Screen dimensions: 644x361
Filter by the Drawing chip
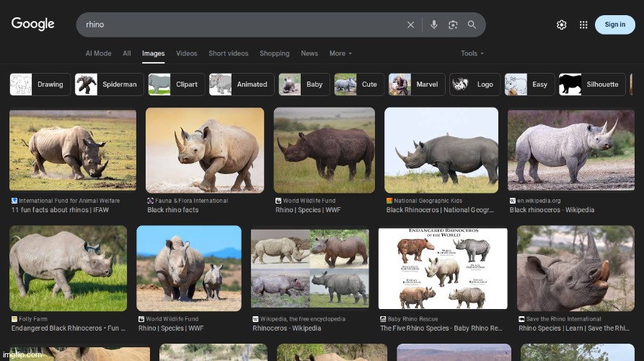tap(40, 84)
